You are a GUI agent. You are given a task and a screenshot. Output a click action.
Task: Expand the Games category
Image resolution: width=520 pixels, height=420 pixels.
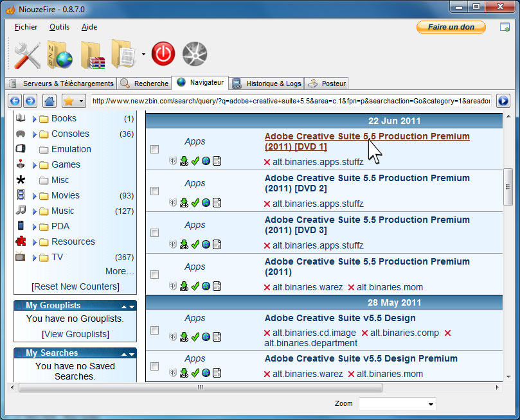pos(34,165)
